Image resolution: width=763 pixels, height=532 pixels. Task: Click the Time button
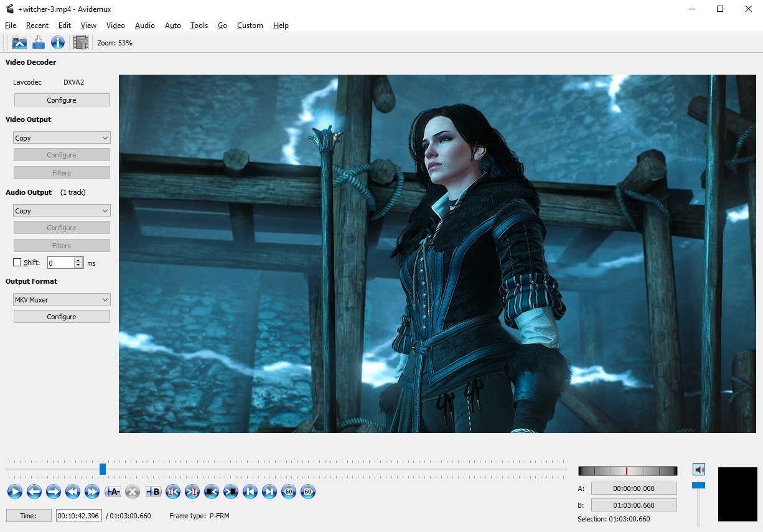click(29, 515)
